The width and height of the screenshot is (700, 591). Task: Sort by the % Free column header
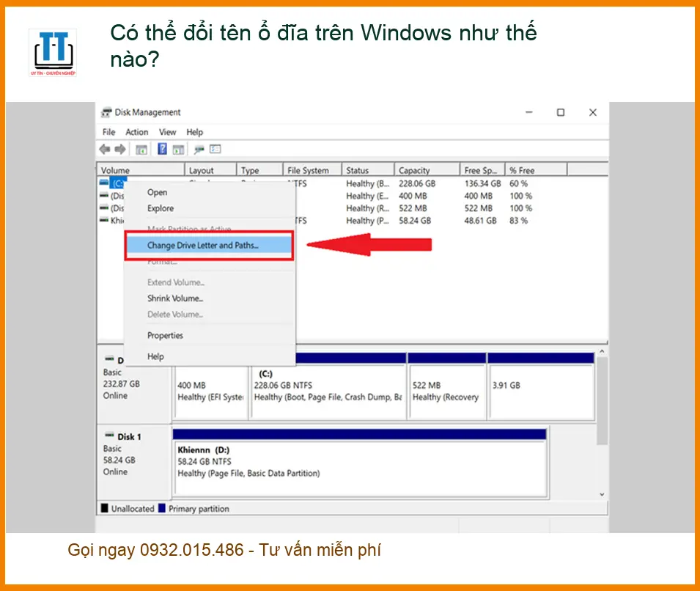[536, 170]
